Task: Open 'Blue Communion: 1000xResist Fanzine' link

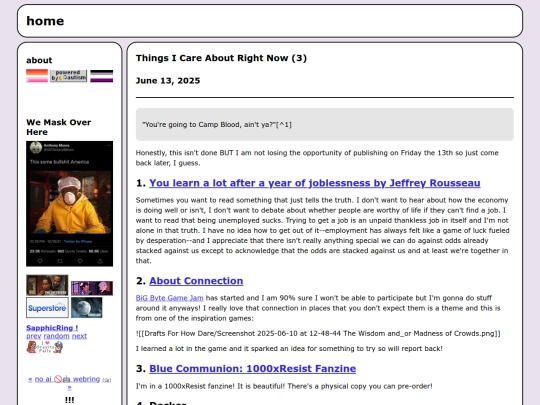Action: coord(252,368)
